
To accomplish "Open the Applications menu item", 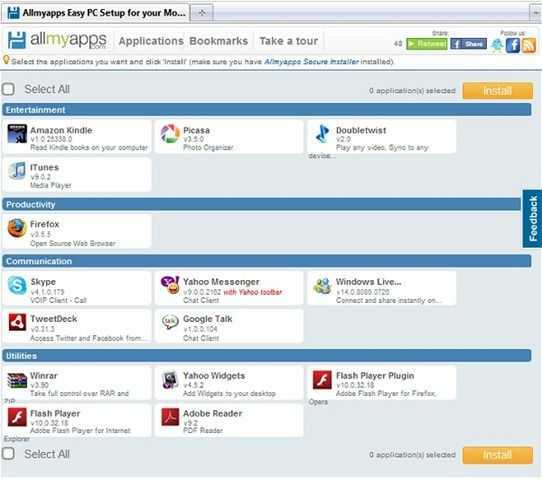I will 151,41.
